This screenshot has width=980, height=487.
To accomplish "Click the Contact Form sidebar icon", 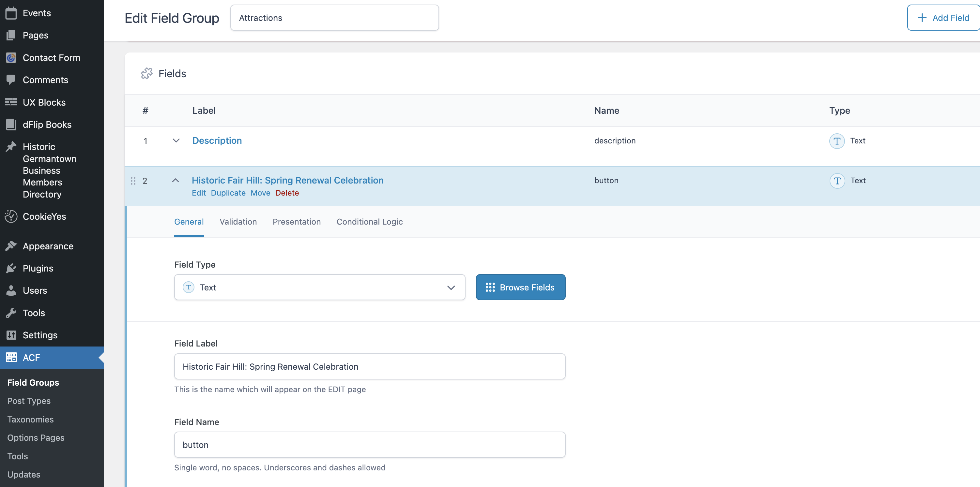I will coord(11,58).
